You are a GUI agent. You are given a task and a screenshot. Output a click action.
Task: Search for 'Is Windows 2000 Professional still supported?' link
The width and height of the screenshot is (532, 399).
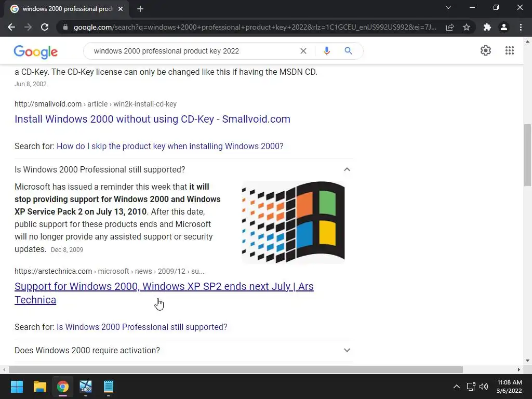(142, 327)
